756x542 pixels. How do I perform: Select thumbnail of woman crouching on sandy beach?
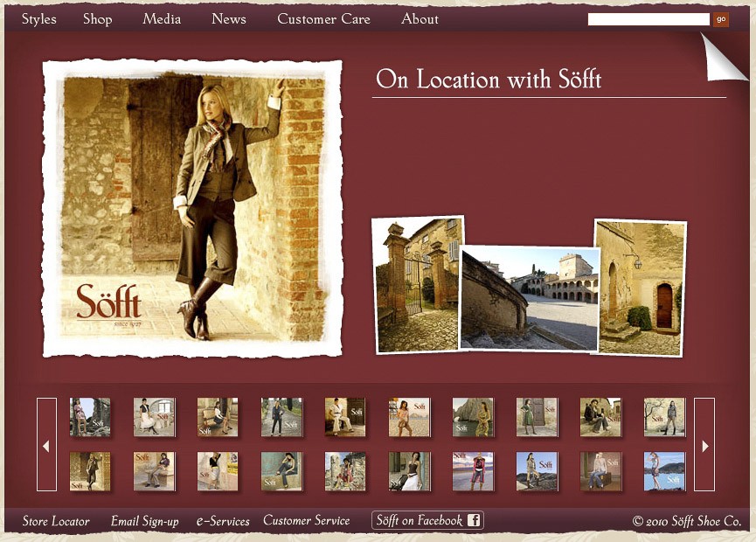pos(409,417)
